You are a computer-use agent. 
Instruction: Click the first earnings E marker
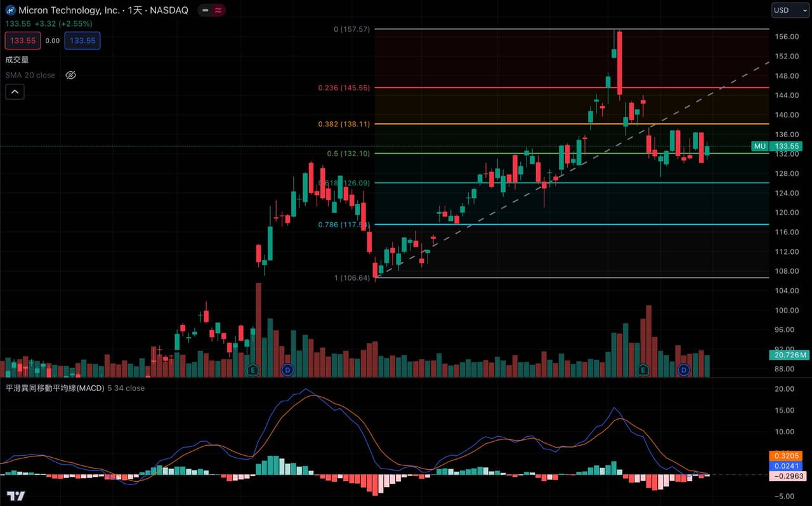tap(253, 370)
